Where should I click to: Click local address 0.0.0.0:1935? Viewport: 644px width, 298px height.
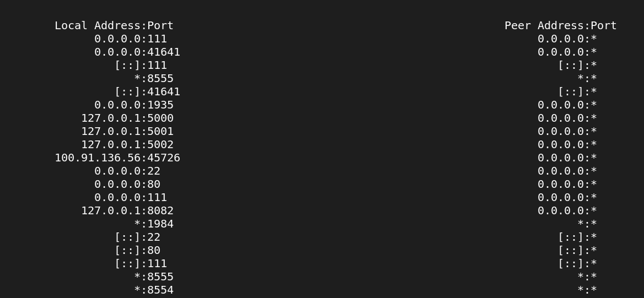134,105
